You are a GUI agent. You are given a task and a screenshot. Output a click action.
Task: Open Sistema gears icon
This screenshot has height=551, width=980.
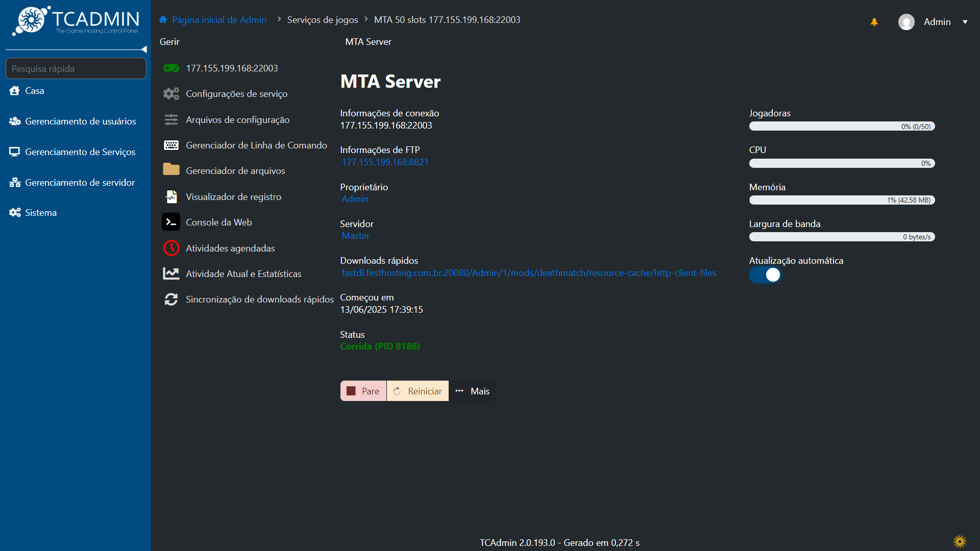[15, 213]
